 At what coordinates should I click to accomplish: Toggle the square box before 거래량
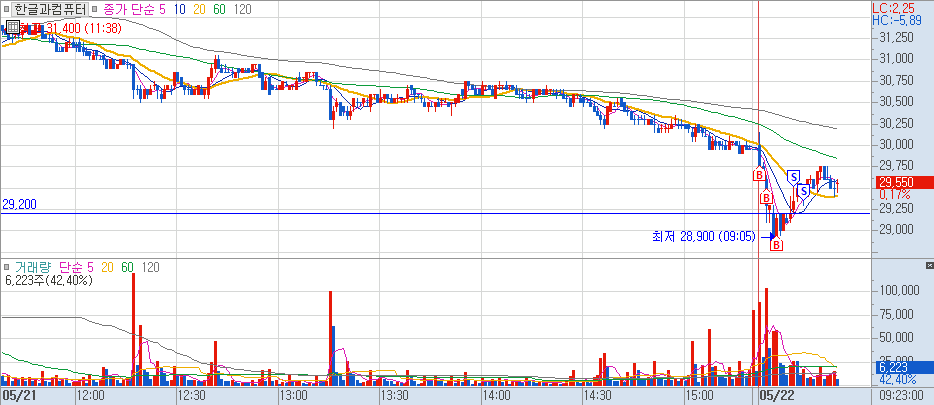[x=6, y=268]
